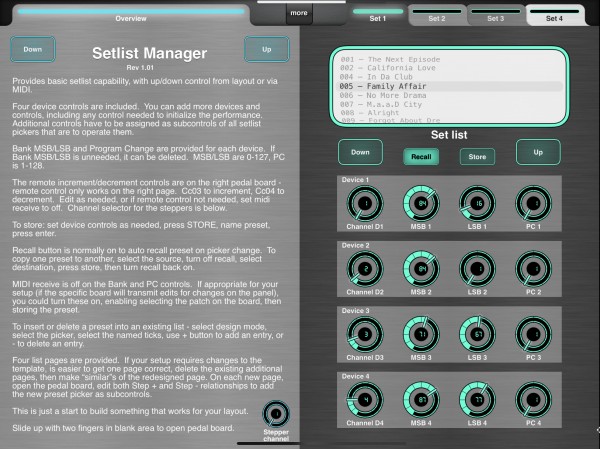600x449 pixels.
Task: Open the Overview tab
Action: (x=131, y=15)
